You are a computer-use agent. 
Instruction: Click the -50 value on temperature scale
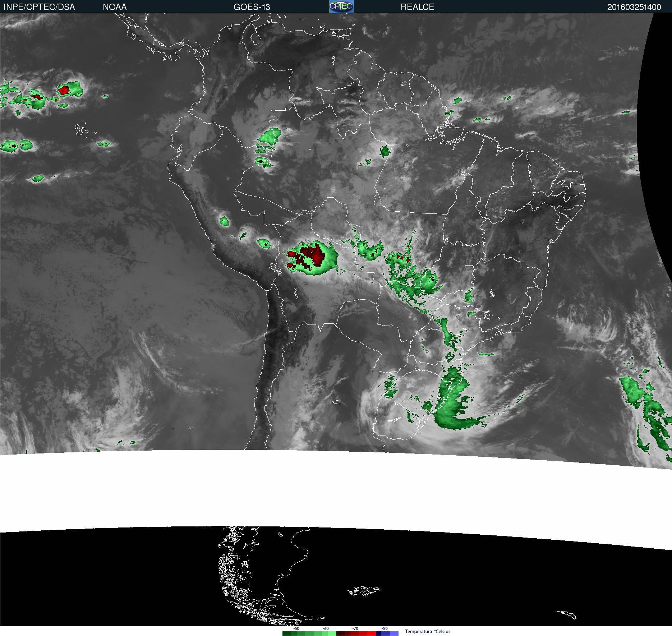(296, 628)
